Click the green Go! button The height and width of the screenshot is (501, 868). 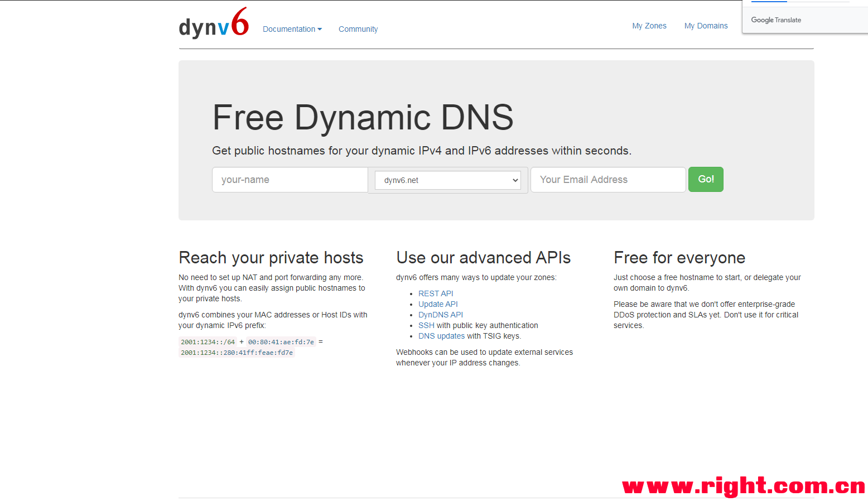click(706, 179)
